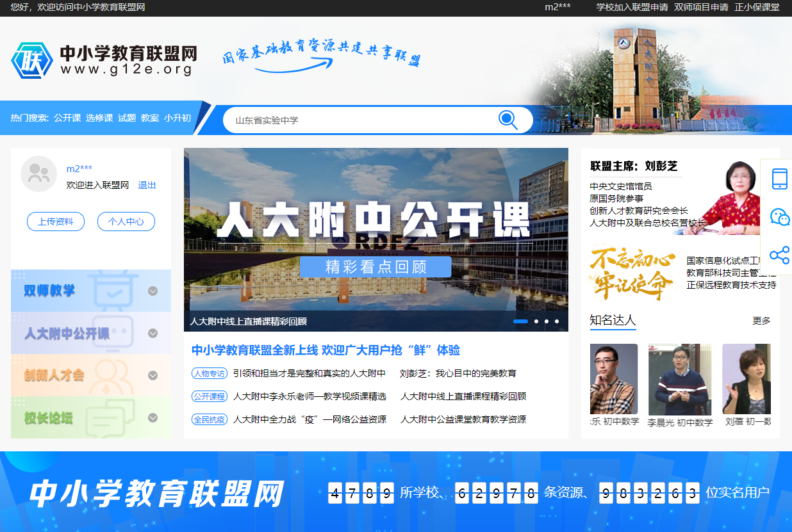Select the first active carousel indicator
The height and width of the screenshot is (532, 792).
coord(521,321)
